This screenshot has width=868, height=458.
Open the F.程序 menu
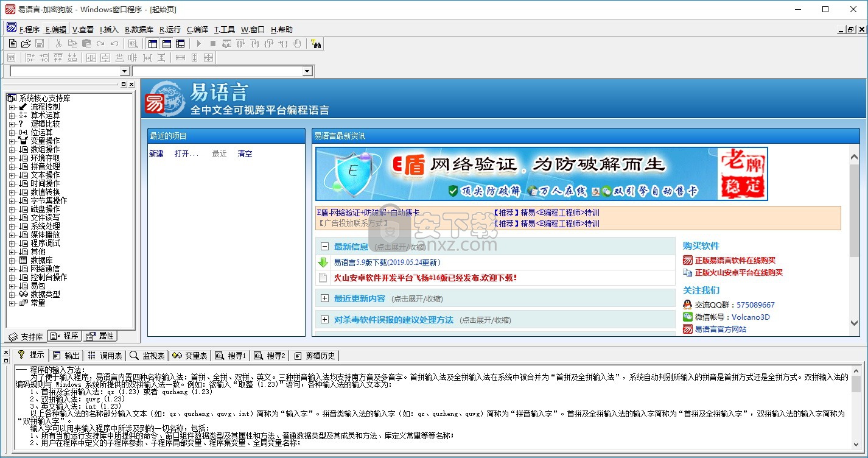pyautogui.click(x=29, y=29)
